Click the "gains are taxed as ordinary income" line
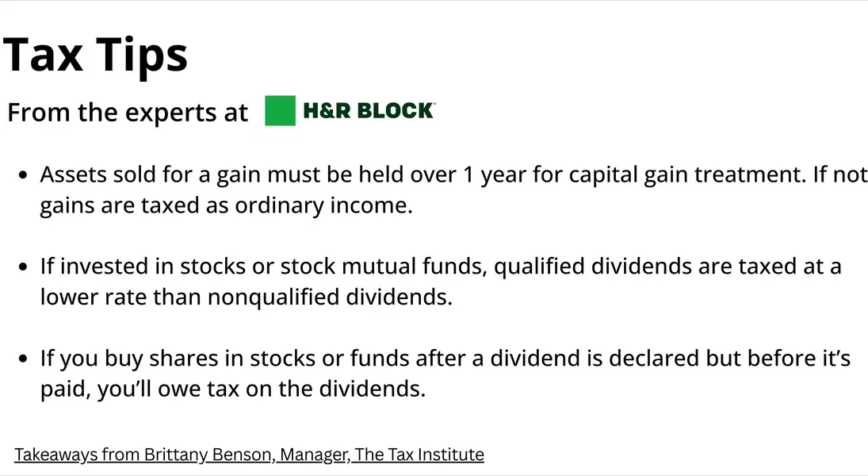 (x=226, y=206)
